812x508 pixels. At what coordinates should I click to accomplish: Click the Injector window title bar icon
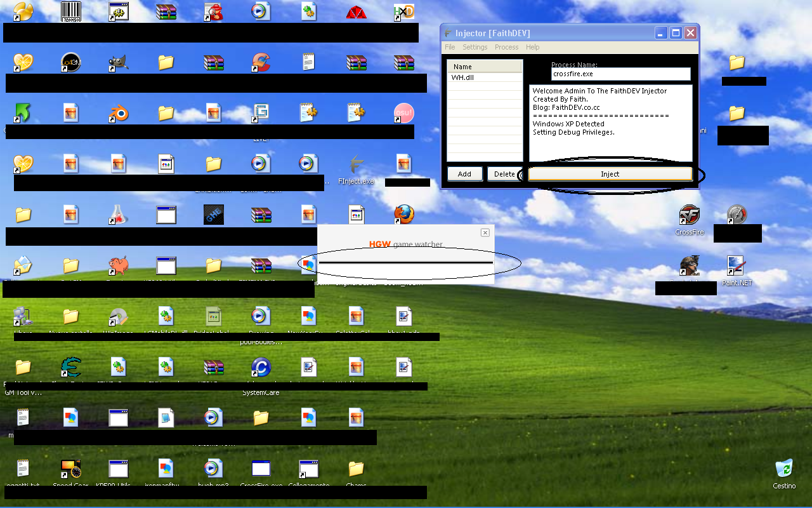(449, 33)
